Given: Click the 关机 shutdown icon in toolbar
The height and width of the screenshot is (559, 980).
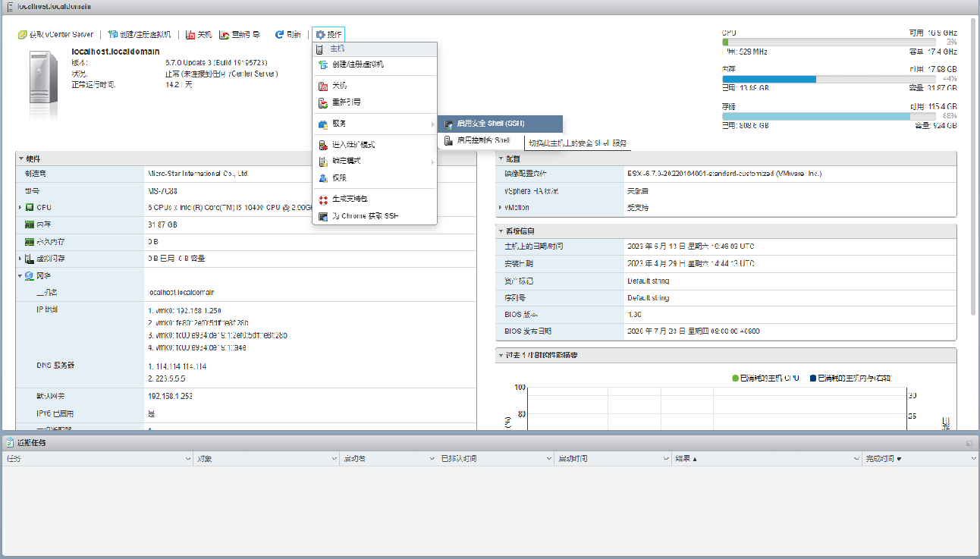Looking at the screenshot, I should click(190, 35).
